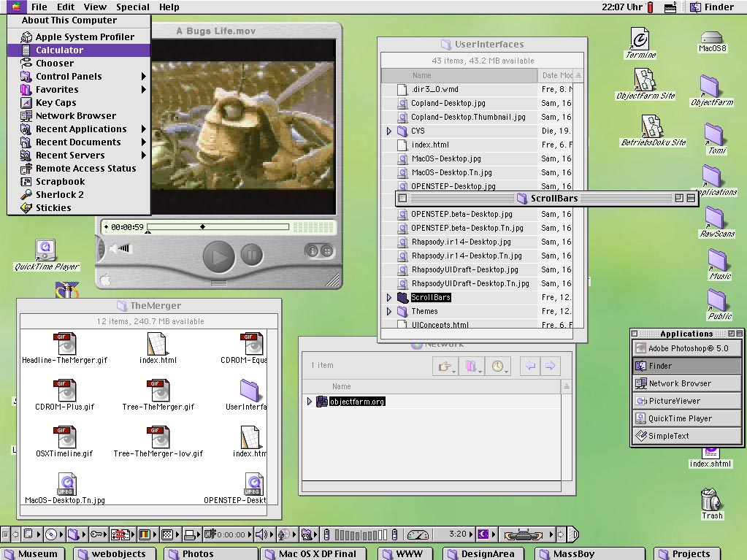The image size is (747, 560).
Task: Click the back arrow in the Network window
Action: pyautogui.click(x=531, y=366)
